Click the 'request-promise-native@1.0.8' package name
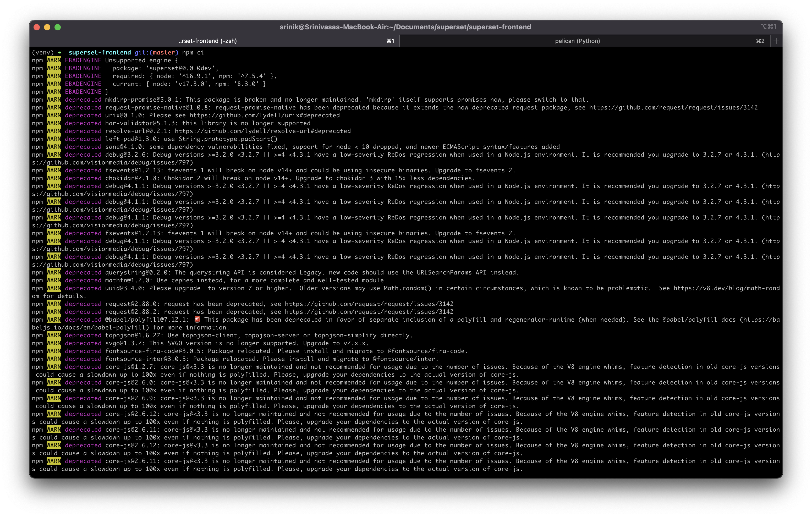The image size is (812, 517). (158, 107)
